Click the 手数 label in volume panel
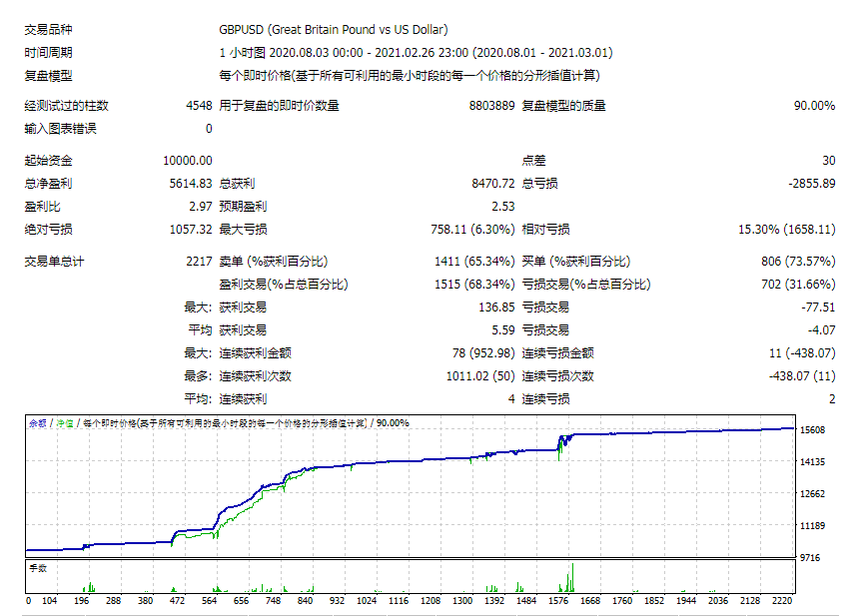 tap(38, 568)
